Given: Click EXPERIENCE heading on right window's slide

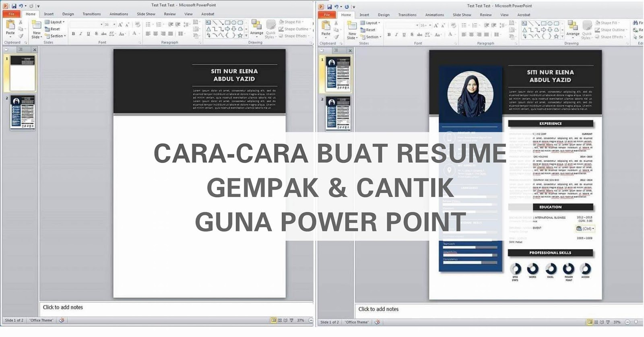Looking at the screenshot, I should (551, 124).
